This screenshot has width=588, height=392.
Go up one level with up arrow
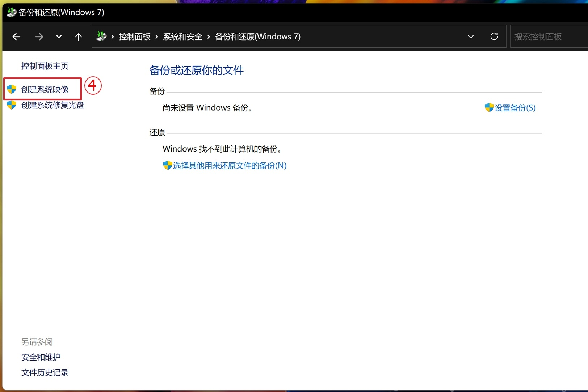coord(78,37)
